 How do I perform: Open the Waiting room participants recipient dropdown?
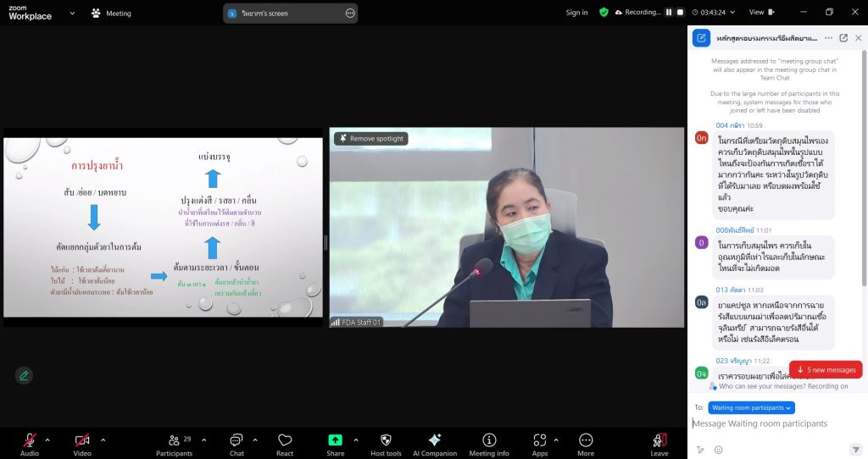click(x=752, y=407)
